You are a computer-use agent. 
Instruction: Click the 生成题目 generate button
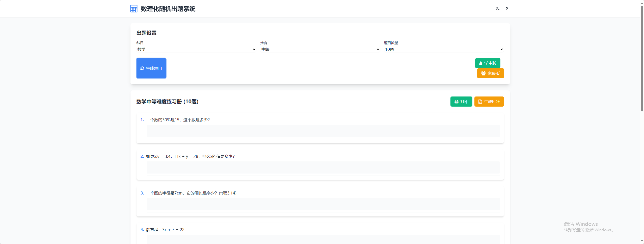click(151, 68)
